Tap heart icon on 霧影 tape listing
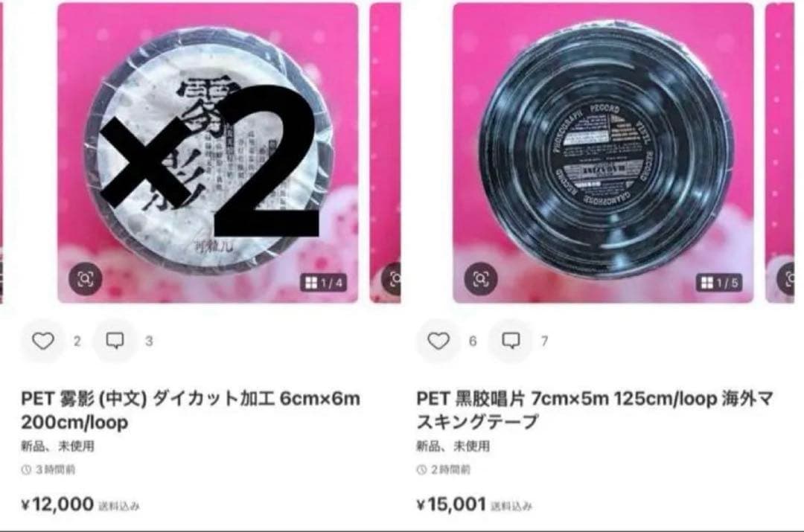This screenshot has height=532, width=804. click(43, 341)
